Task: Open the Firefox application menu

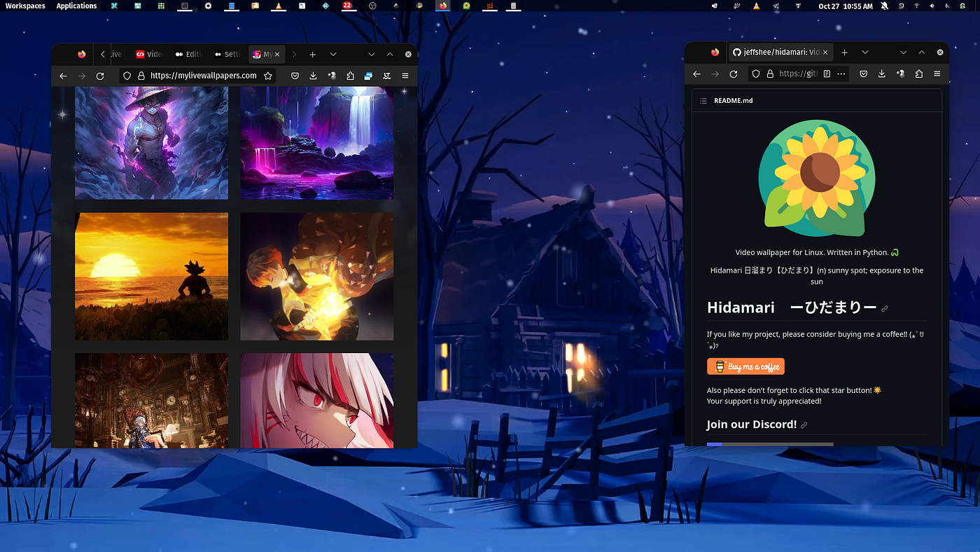Action: coord(405,75)
